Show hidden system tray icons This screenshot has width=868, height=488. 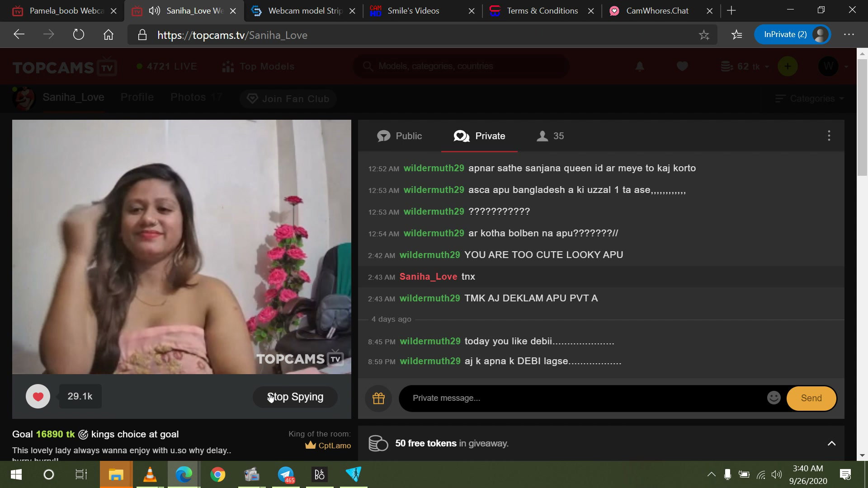point(711,474)
